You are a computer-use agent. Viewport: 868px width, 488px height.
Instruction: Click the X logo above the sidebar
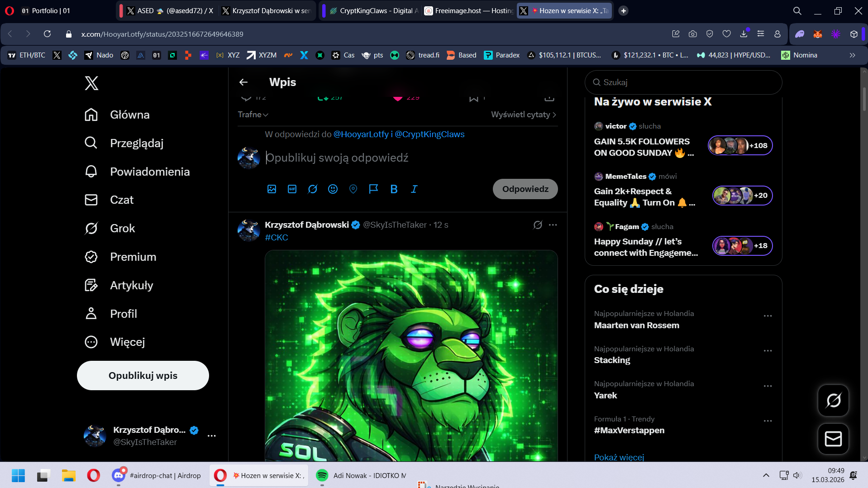click(91, 83)
